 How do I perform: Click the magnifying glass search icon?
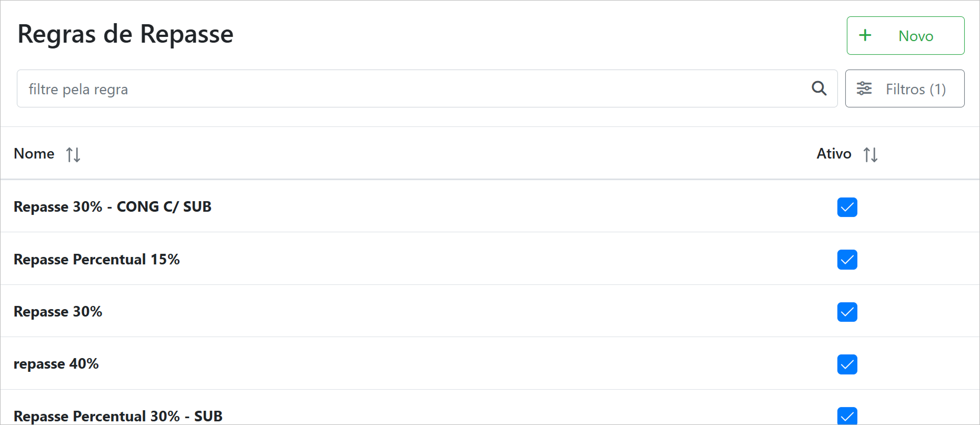point(818,88)
